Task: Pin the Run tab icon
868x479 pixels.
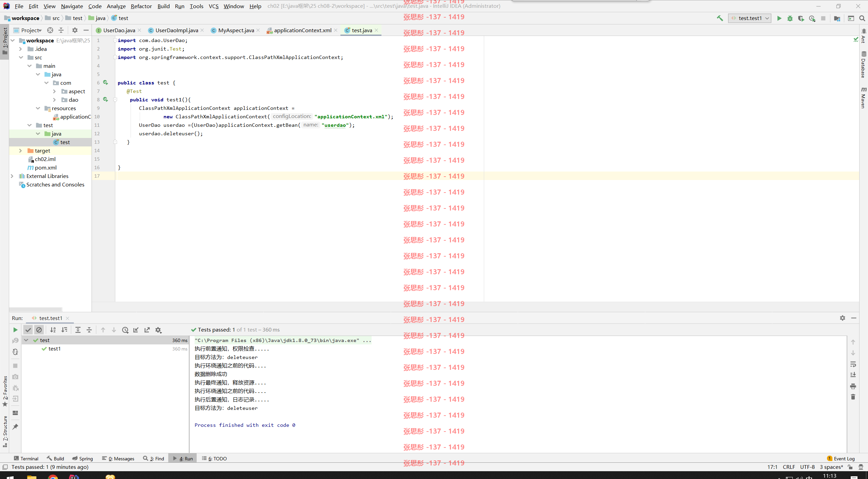Action: coord(15,427)
